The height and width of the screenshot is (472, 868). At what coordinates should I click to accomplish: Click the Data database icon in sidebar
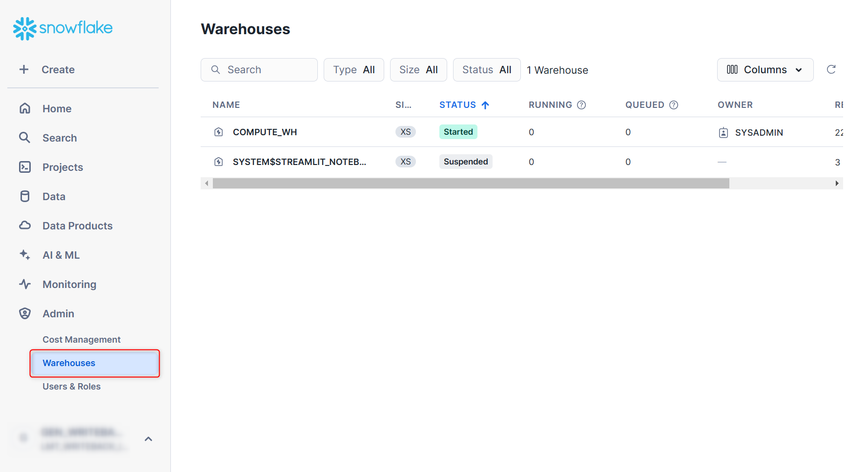(25, 196)
